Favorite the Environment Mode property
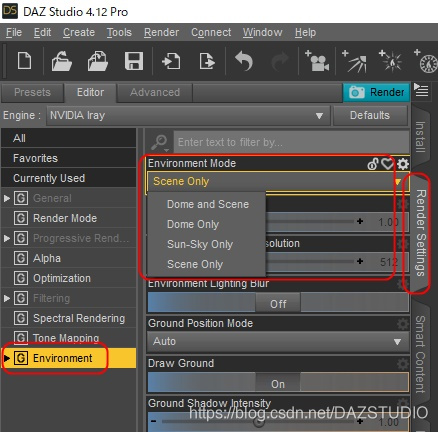 coord(387,163)
